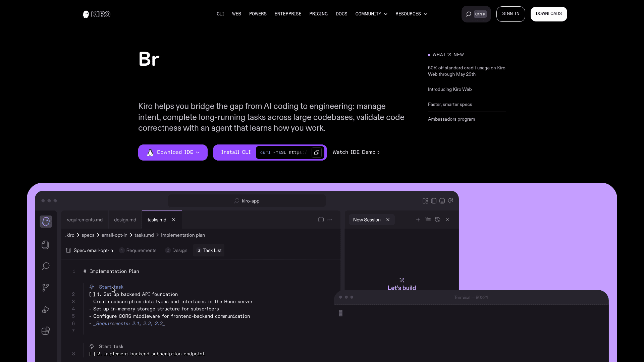
Task: Click the second Start task link
Action: (111, 347)
